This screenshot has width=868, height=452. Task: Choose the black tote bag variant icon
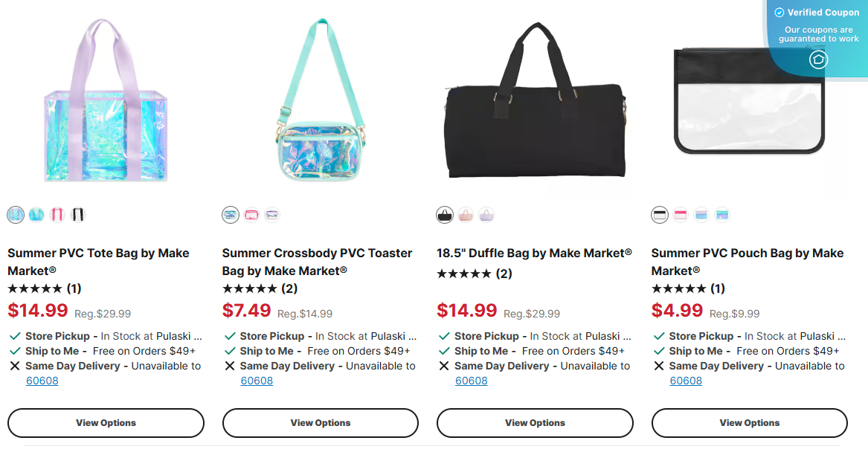(79, 214)
